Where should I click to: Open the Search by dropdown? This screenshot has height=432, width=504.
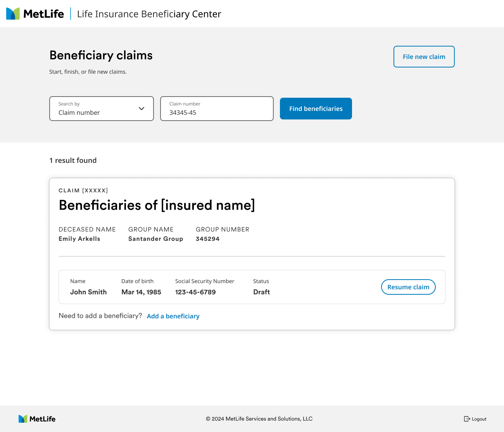pyautogui.click(x=102, y=109)
